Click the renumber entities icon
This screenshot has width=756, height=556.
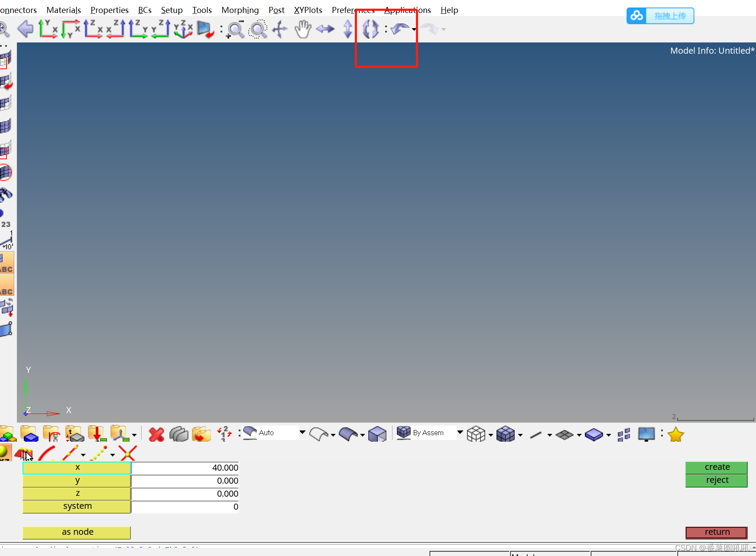(x=224, y=433)
